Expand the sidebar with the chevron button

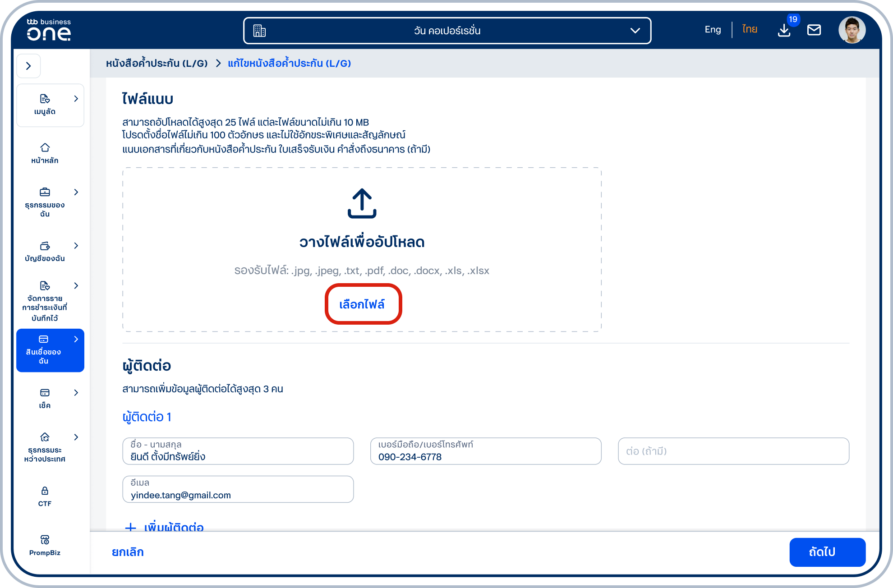tap(29, 66)
